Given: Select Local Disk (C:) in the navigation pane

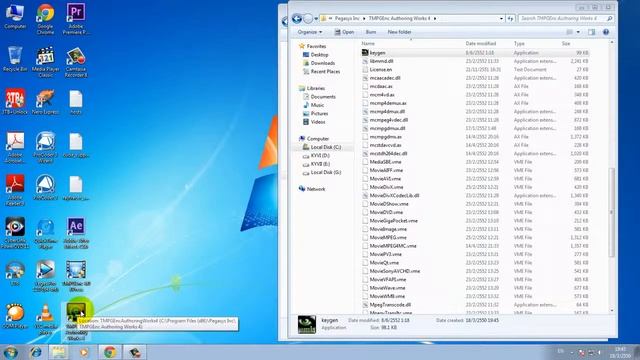Looking at the screenshot, I should [325, 147].
